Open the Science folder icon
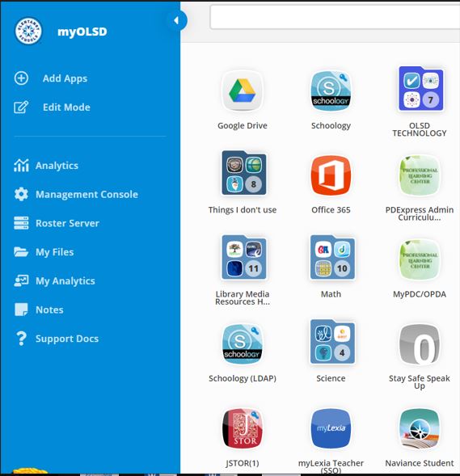 point(332,342)
